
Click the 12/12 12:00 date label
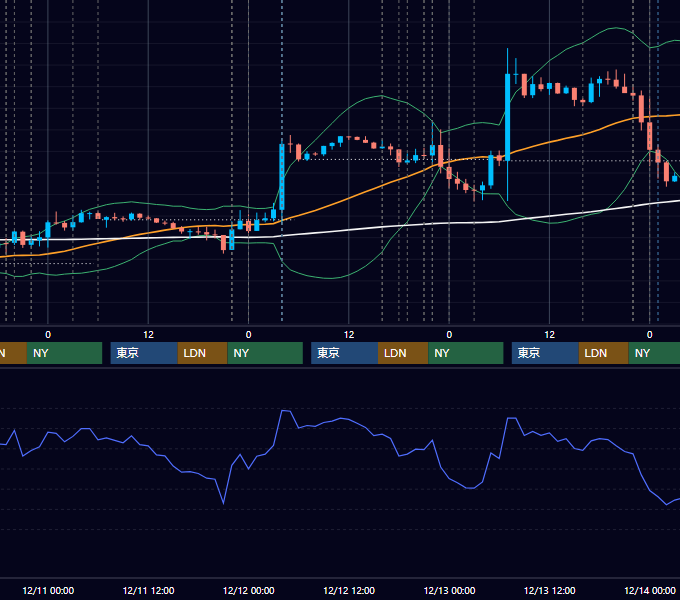coord(349,590)
